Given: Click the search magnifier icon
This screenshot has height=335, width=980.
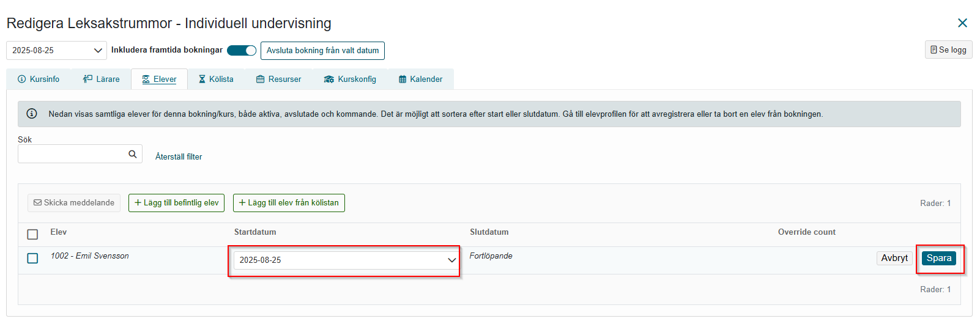Looking at the screenshot, I should [x=132, y=154].
